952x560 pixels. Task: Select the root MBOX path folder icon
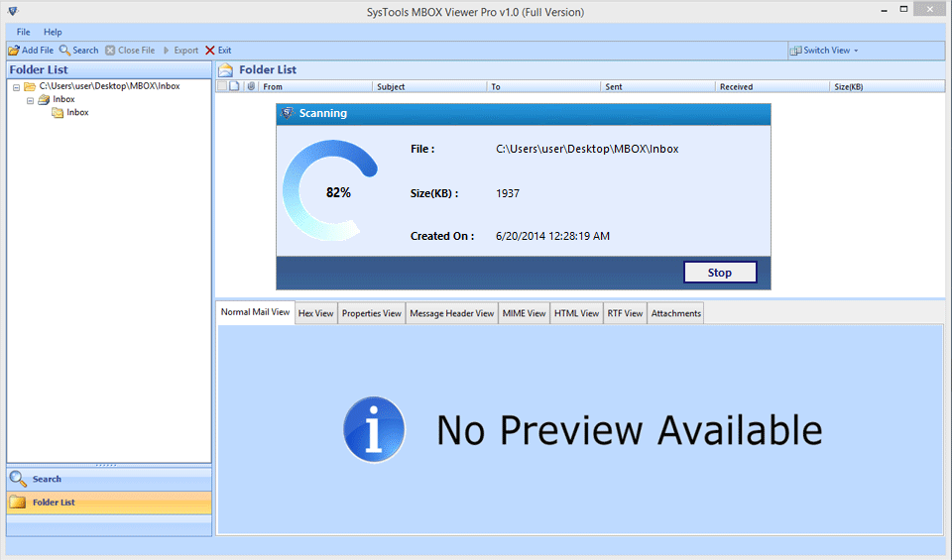pyautogui.click(x=29, y=87)
